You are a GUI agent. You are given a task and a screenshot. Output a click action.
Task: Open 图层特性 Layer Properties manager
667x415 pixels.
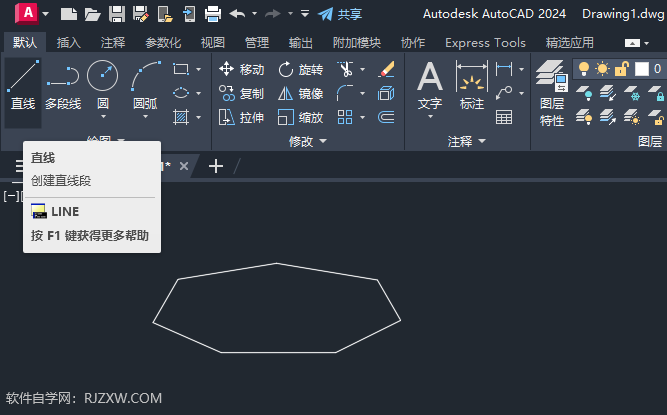tap(552, 93)
